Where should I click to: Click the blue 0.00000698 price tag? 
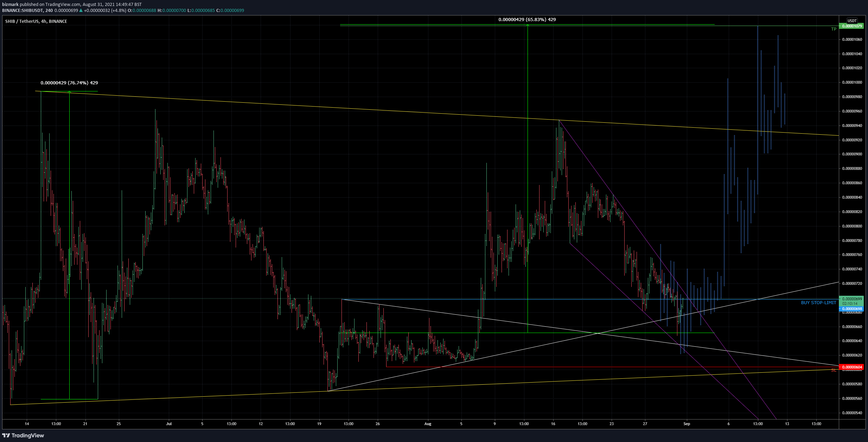click(851, 309)
